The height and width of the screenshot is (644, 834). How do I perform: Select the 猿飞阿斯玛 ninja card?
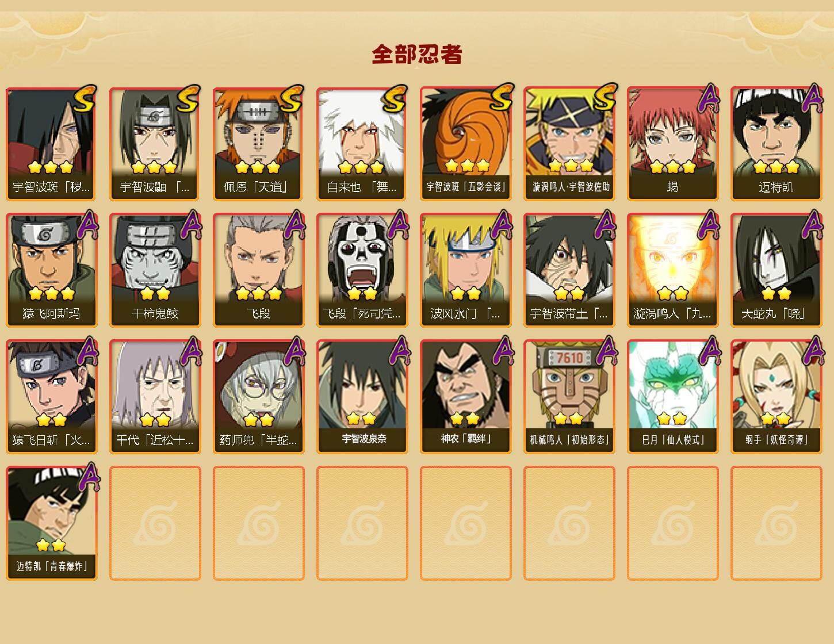51,270
